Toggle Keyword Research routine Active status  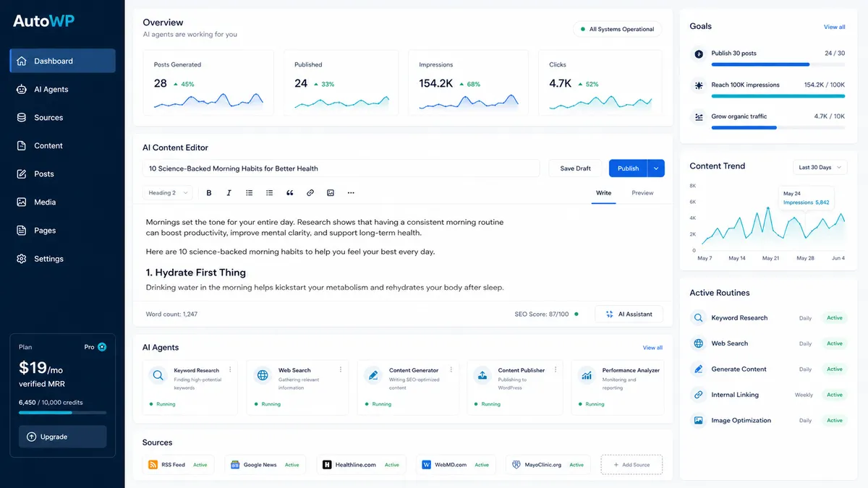(835, 318)
